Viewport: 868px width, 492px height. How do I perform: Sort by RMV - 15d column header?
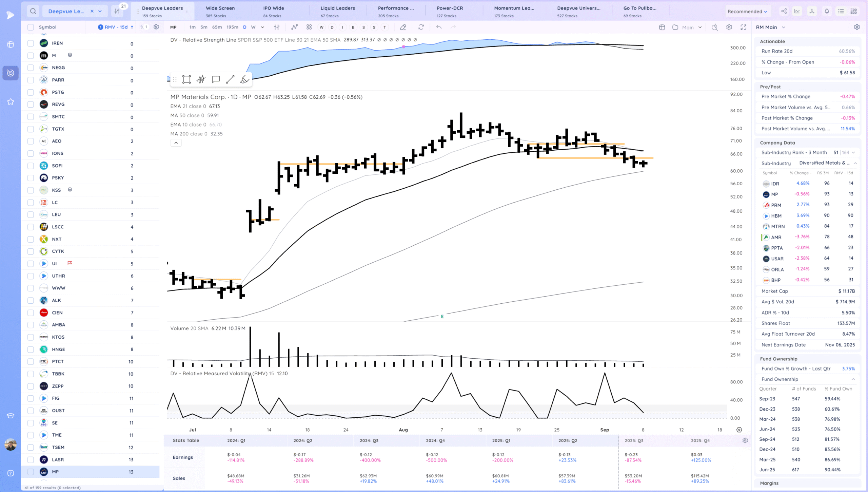tap(115, 27)
